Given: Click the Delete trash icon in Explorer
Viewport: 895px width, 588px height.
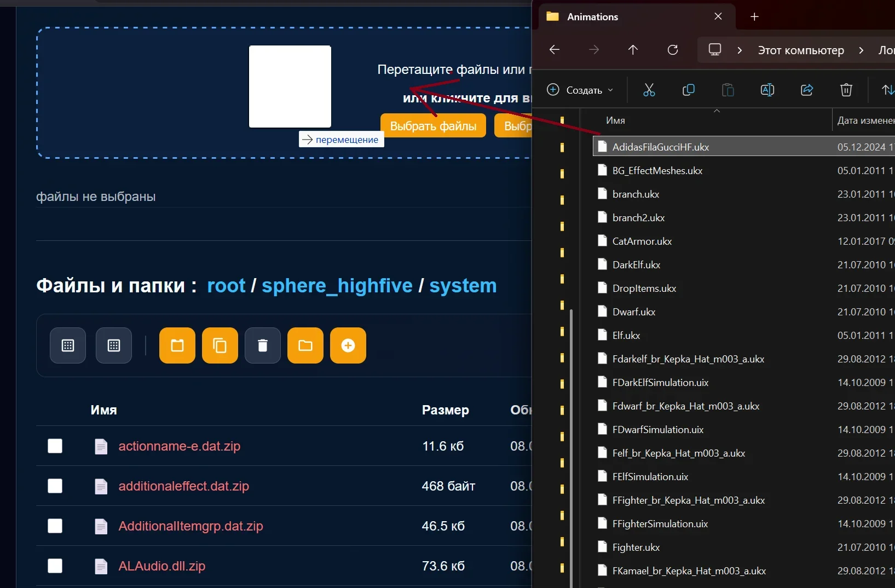Looking at the screenshot, I should tap(846, 90).
